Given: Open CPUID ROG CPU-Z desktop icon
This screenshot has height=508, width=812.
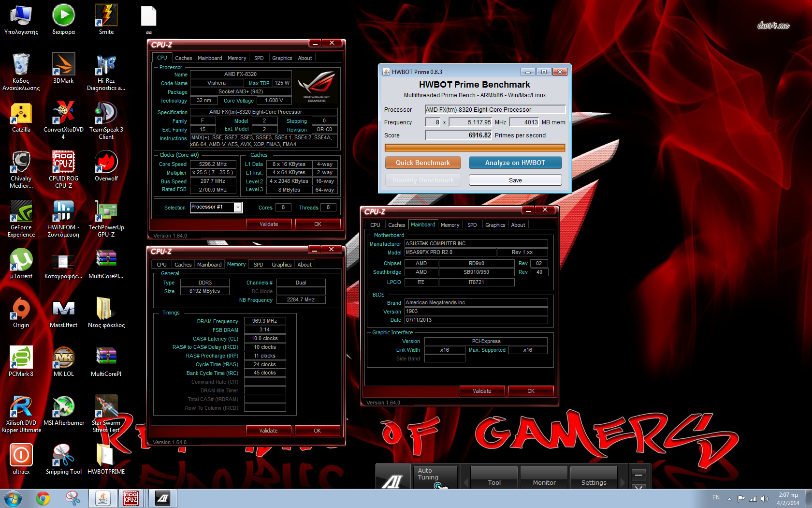Looking at the screenshot, I should coord(63,169).
